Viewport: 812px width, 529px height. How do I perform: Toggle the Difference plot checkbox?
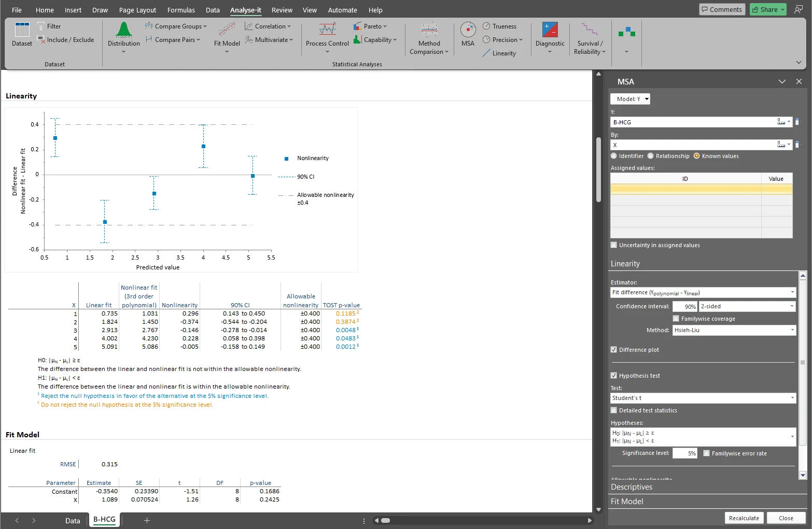614,350
